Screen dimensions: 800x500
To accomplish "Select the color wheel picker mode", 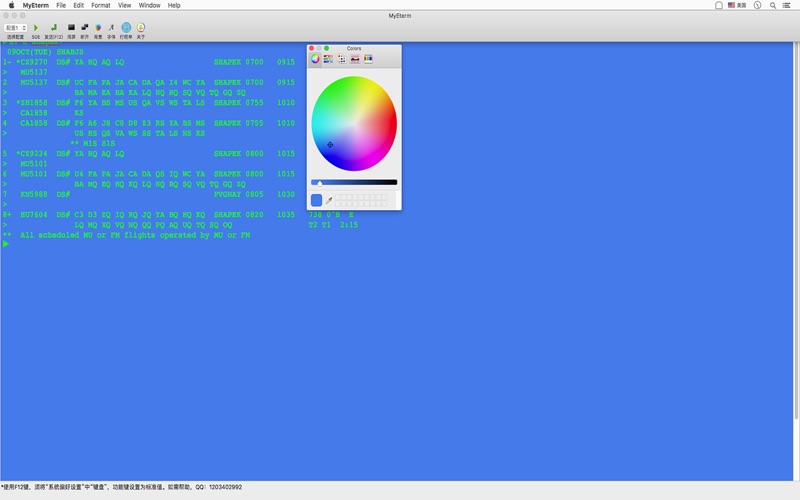I will point(315,59).
